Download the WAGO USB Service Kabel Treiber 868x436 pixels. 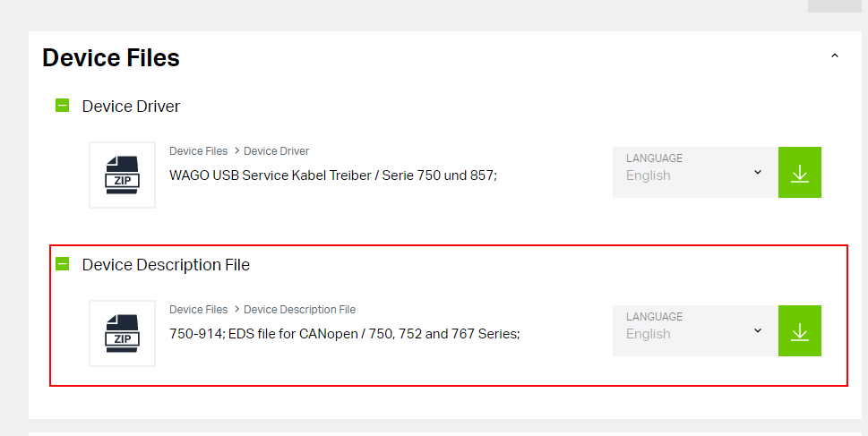800,172
